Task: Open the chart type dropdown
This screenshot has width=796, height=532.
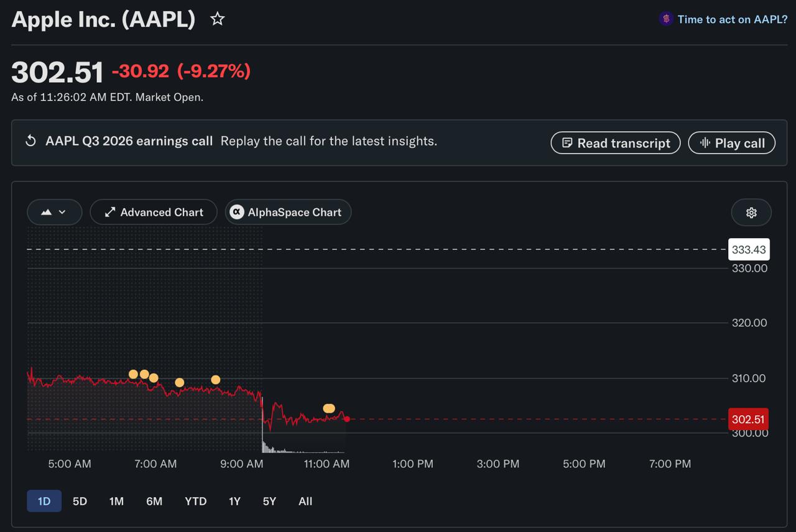Action: (x=55, y=212)
